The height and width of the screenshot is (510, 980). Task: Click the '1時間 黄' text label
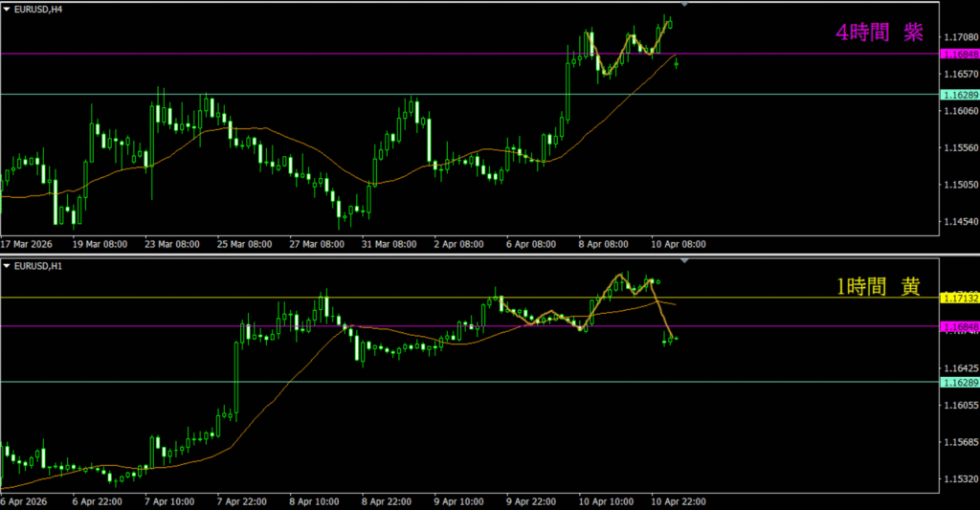point(879,287)
